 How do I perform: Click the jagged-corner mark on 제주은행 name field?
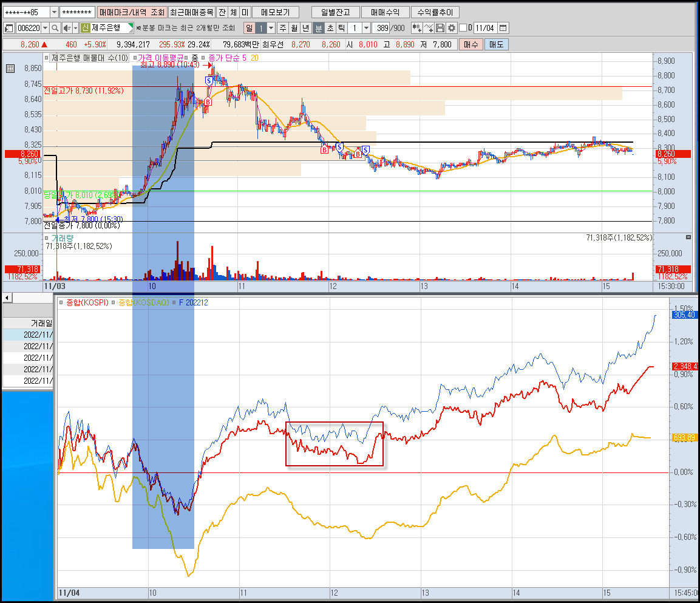point(130,28)
